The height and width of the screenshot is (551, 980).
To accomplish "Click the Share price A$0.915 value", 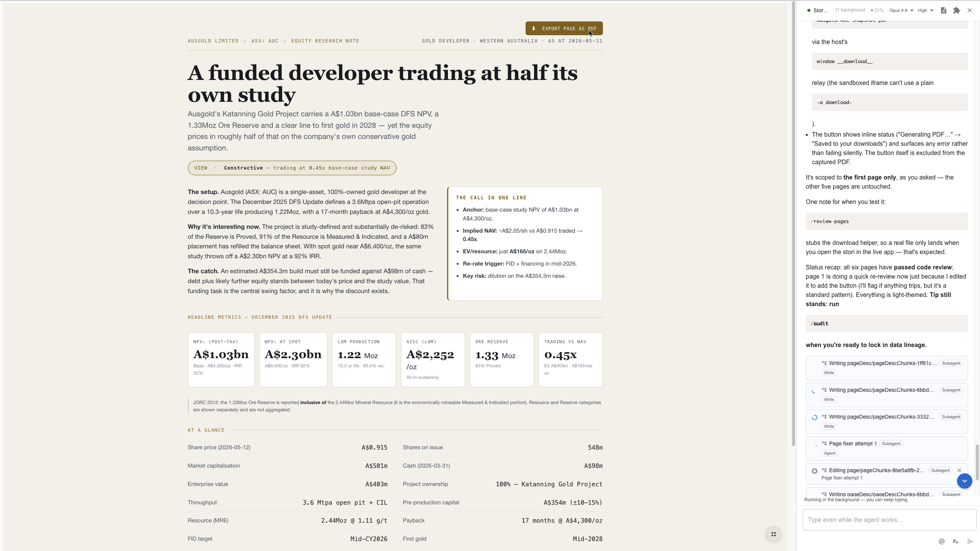I will pyautogui.click(x=374, y=447).
